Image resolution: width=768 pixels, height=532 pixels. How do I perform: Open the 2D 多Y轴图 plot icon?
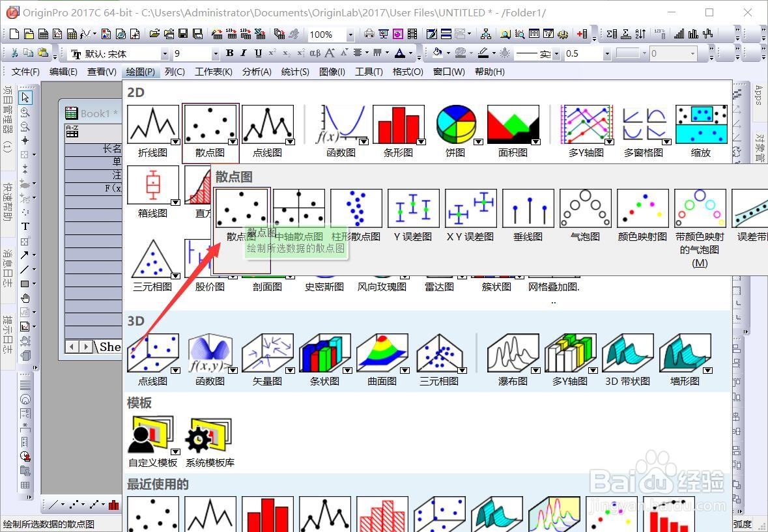point(586,125)
